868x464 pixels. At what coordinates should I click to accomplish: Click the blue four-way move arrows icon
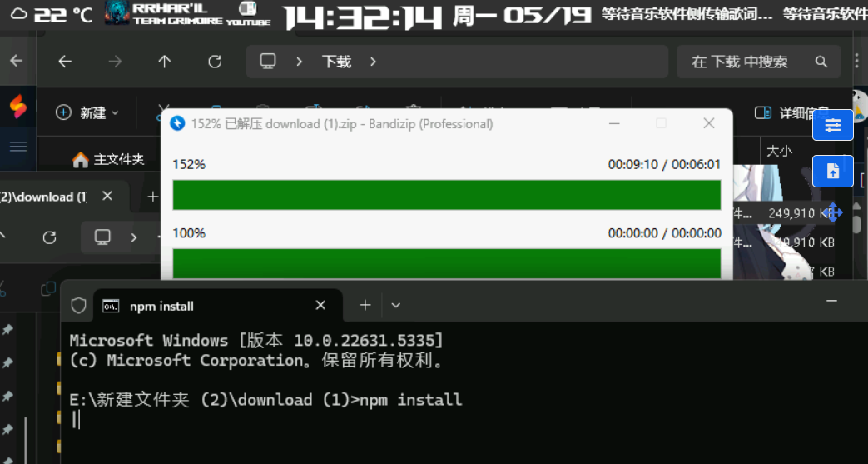point(833,212)
